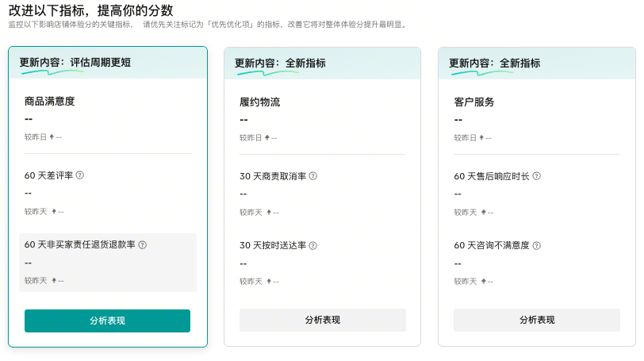Click 分析表现 button in 履约物流 card
Screen dimensions: 644x361
pos(322,320)
